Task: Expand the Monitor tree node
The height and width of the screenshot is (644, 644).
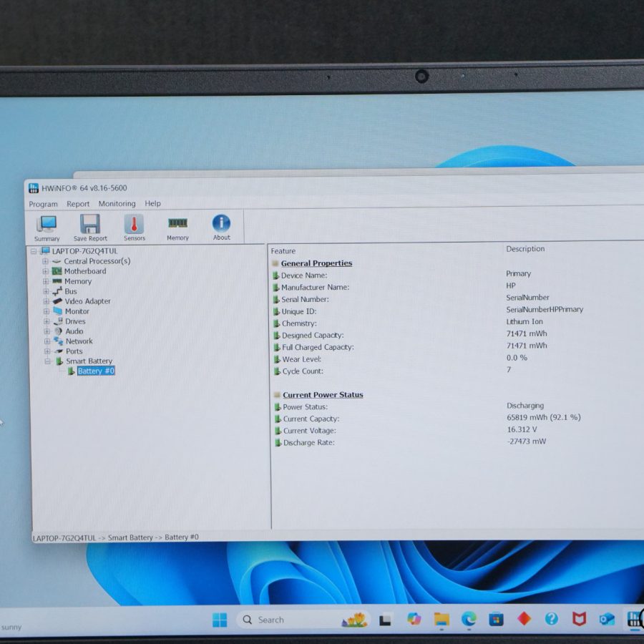Action: (x=47, y=311)
